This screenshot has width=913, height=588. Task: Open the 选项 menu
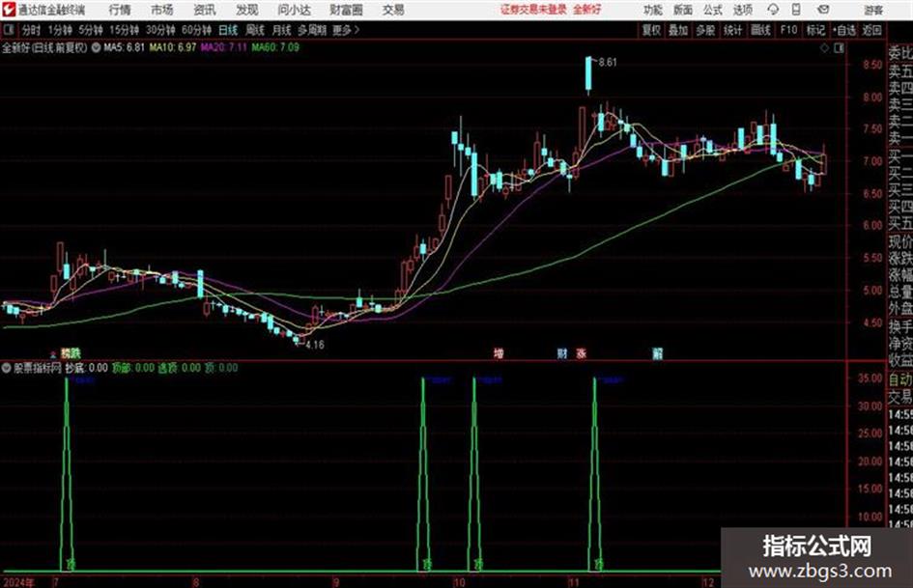(x=743, y=10)
